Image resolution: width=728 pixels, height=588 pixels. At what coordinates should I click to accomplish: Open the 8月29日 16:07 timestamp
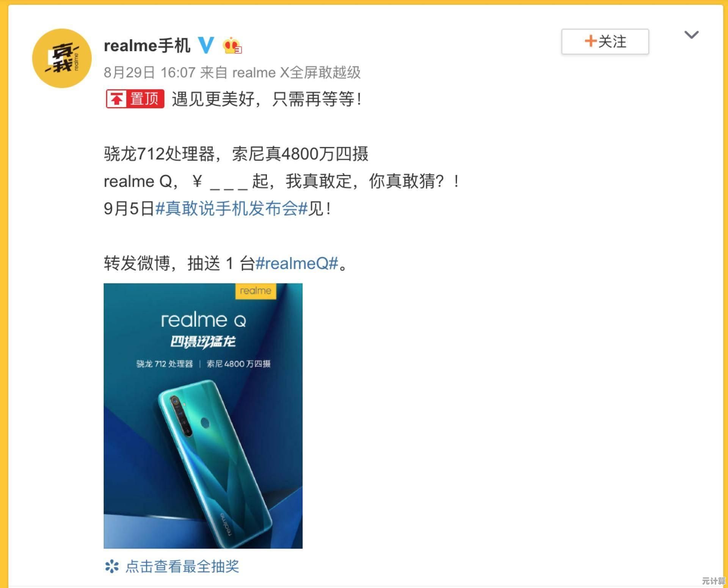[x=149, y=72]
